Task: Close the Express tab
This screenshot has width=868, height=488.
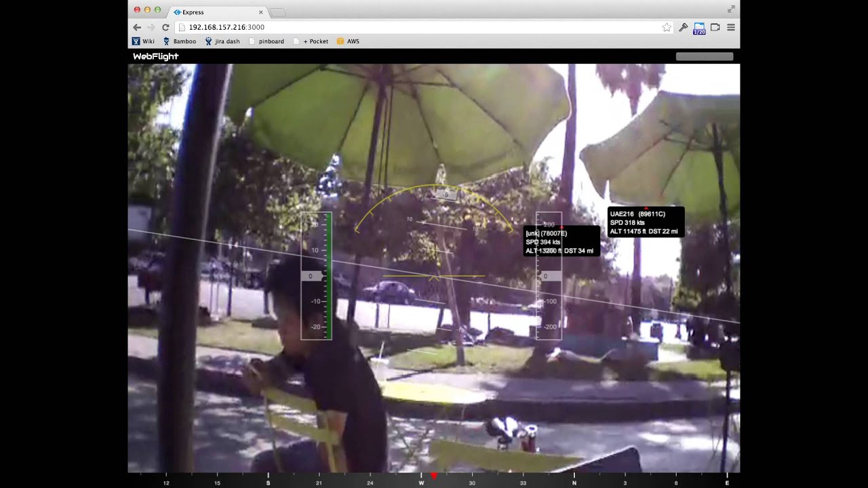Action: pos(261,12)
